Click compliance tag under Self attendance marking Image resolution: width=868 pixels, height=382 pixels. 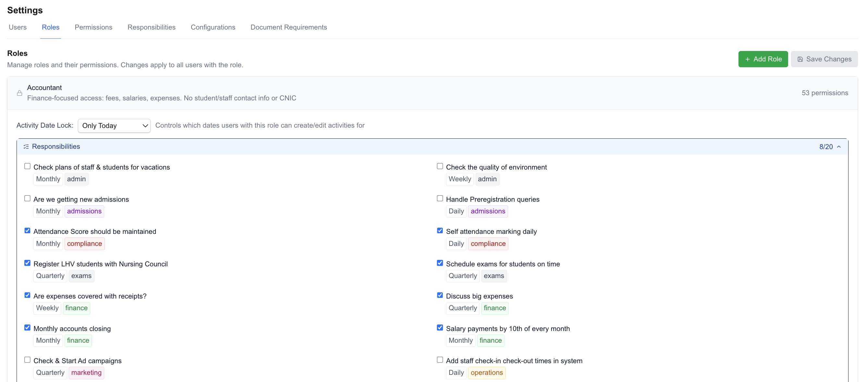pyautogui.click(x=488, y=244)
